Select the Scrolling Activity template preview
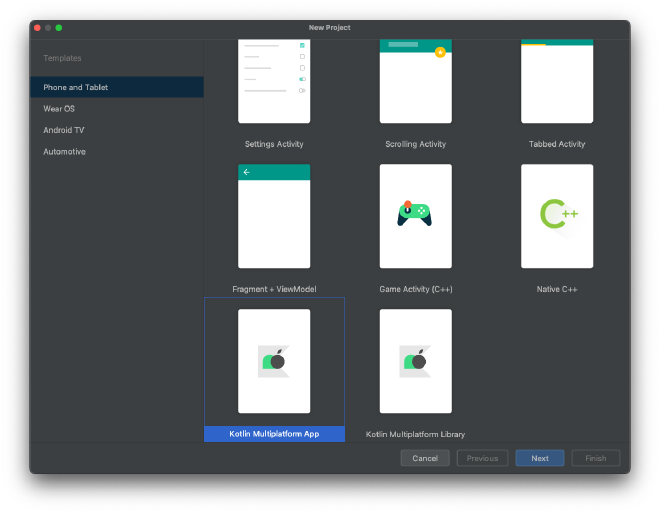Screen dimensions: 660x513 pyautogui.click(x=415, y=82)
